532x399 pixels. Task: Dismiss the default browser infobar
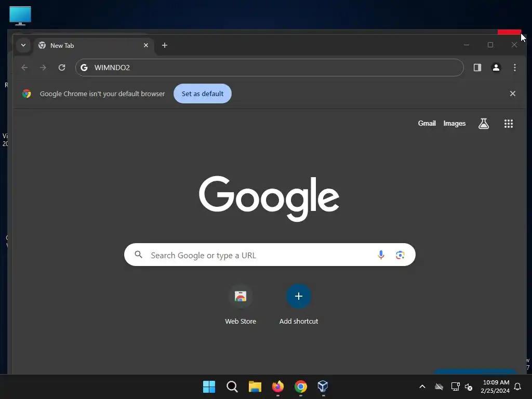pyautogui.click(x=513, y=94)
